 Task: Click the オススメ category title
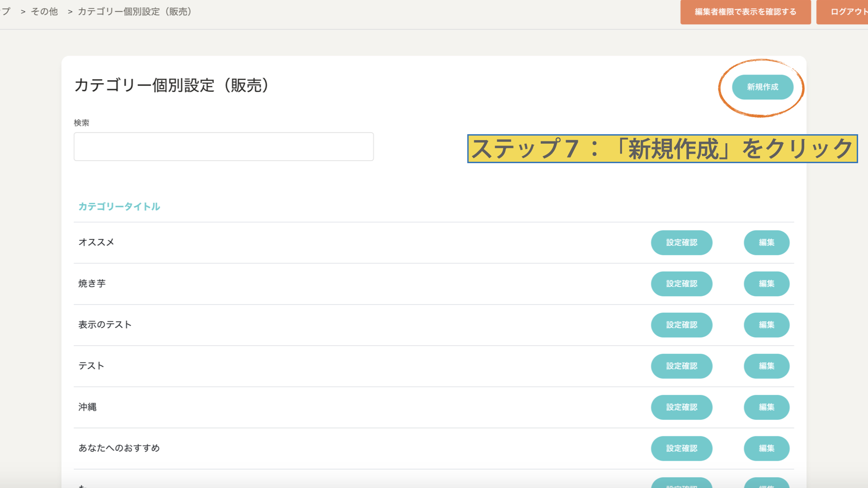click(x=96, y=242)
